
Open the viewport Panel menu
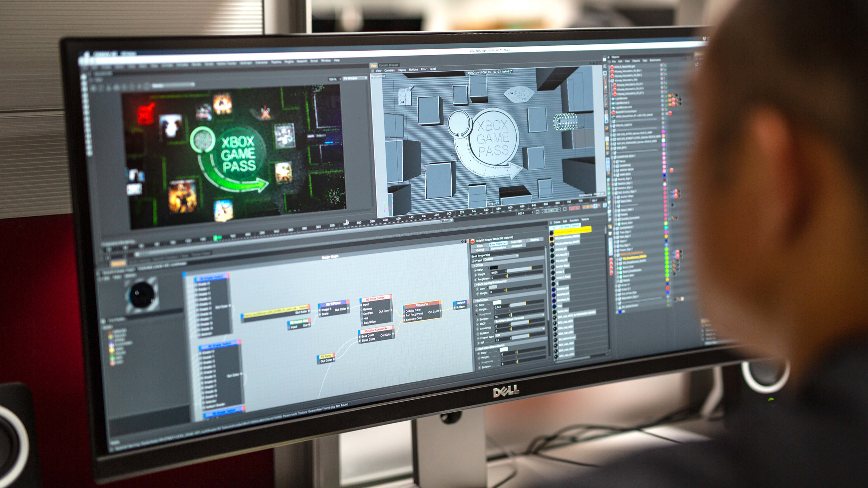[433, 69]
